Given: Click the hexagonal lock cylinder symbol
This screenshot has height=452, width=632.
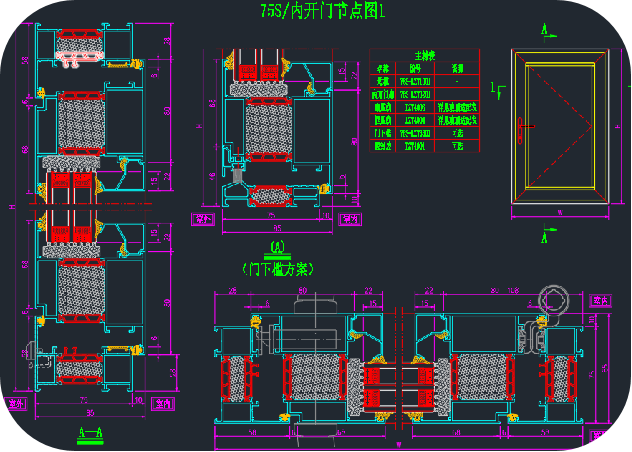Looking at the screenshot, I should coord(551,298).
